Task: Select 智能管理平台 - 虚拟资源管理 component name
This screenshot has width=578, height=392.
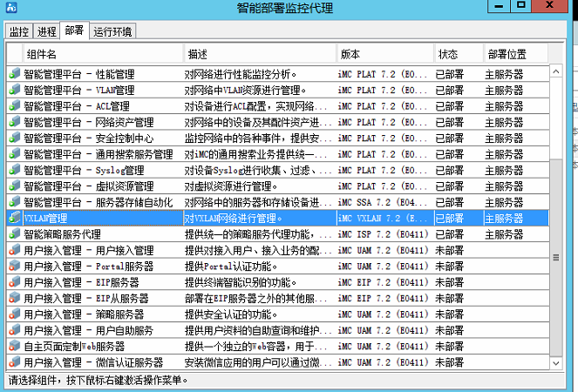Action: pyautogui.click(x=89, y=186)
